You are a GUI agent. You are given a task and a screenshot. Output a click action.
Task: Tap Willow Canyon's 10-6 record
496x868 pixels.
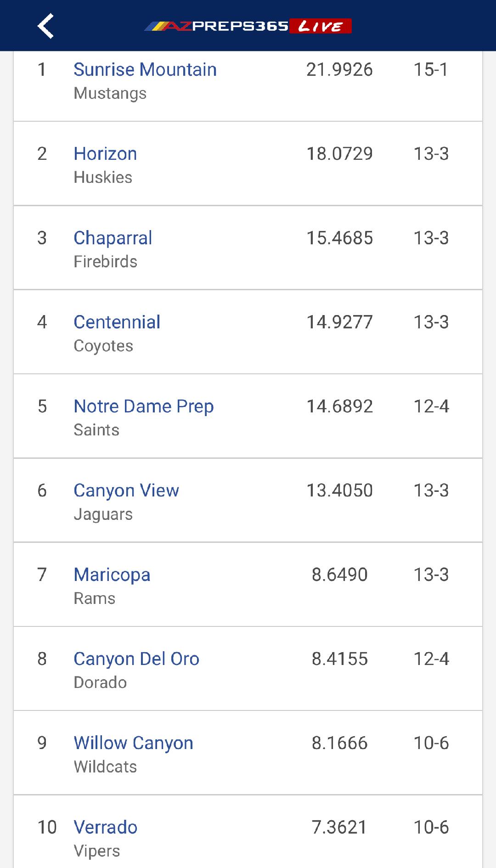pyautogui.click(x=431, y=743)
